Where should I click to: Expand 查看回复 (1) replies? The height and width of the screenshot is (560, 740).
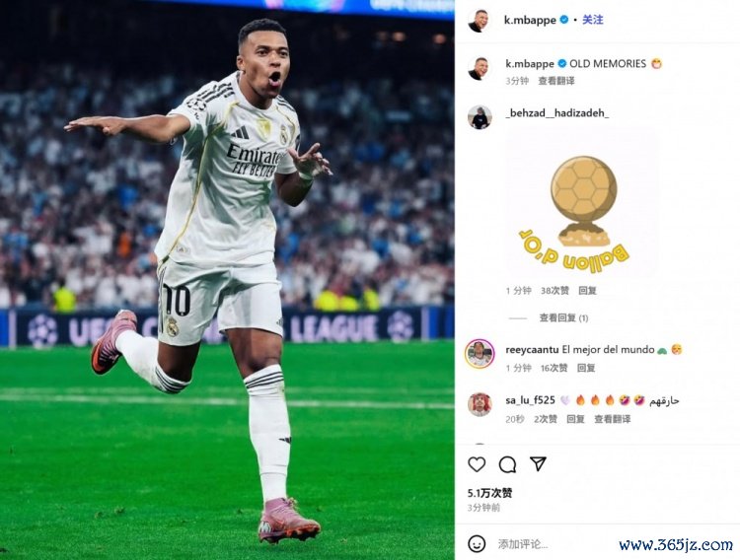click(x=563, y=318)
